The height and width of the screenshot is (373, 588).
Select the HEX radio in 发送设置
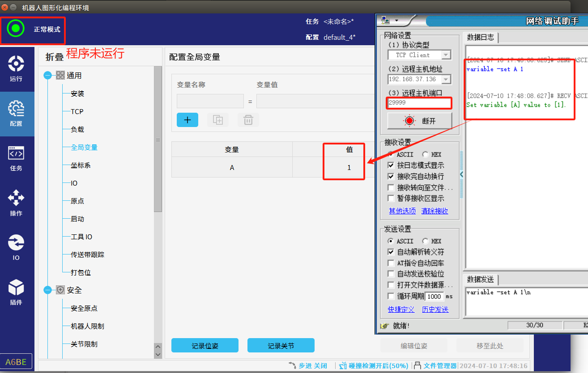[425, 241]
